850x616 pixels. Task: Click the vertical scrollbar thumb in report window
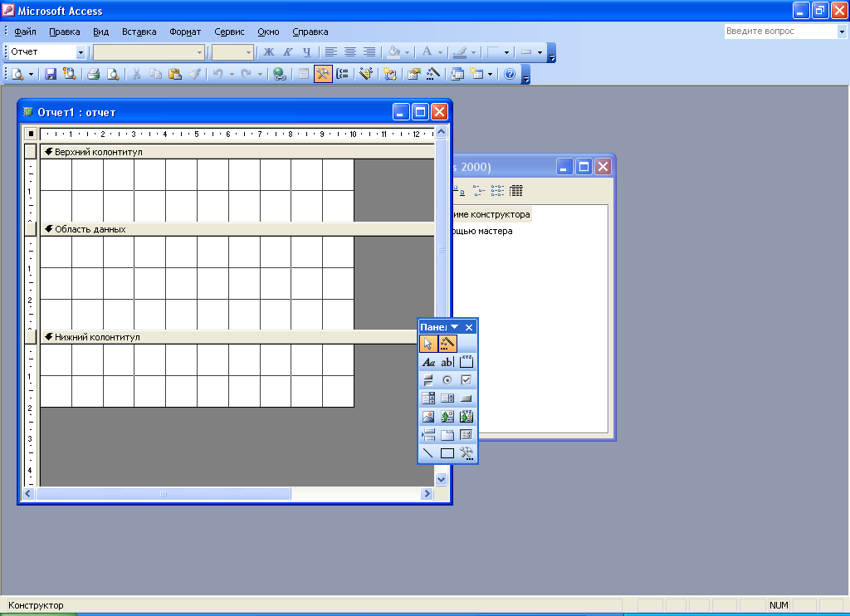[442, 249]
